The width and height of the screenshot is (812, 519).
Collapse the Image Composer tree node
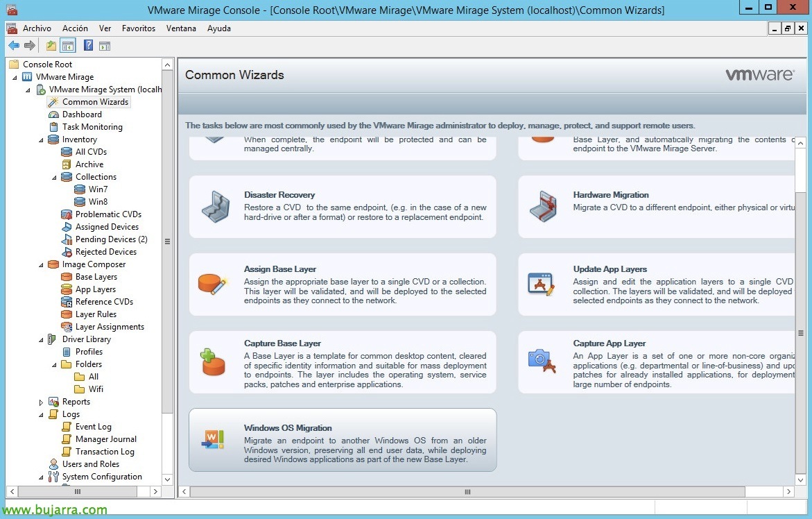pos(41,264)
